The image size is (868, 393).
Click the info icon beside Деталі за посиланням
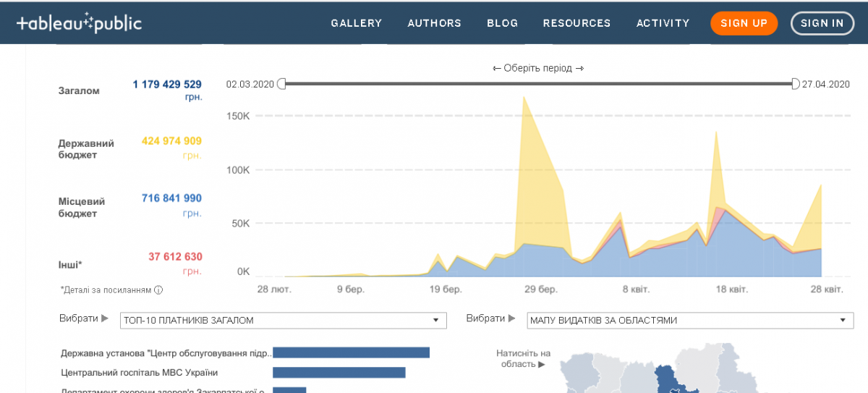coord(158,290)
